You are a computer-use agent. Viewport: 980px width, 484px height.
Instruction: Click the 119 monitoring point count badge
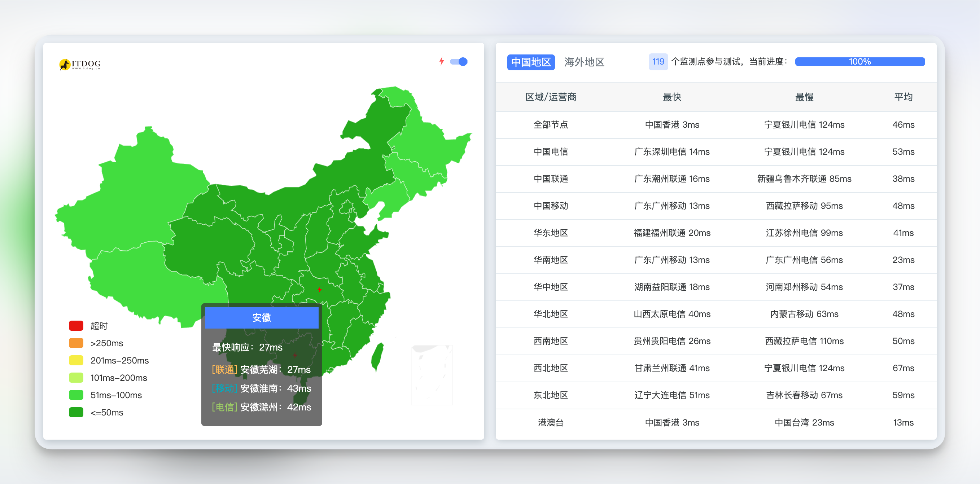[658, 62]
